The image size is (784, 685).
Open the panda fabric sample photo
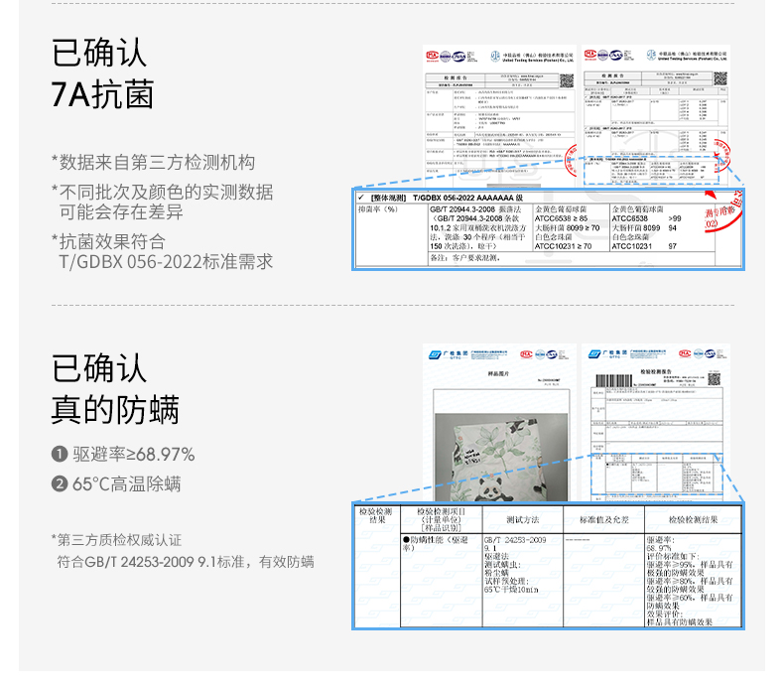tap(501, 457)
